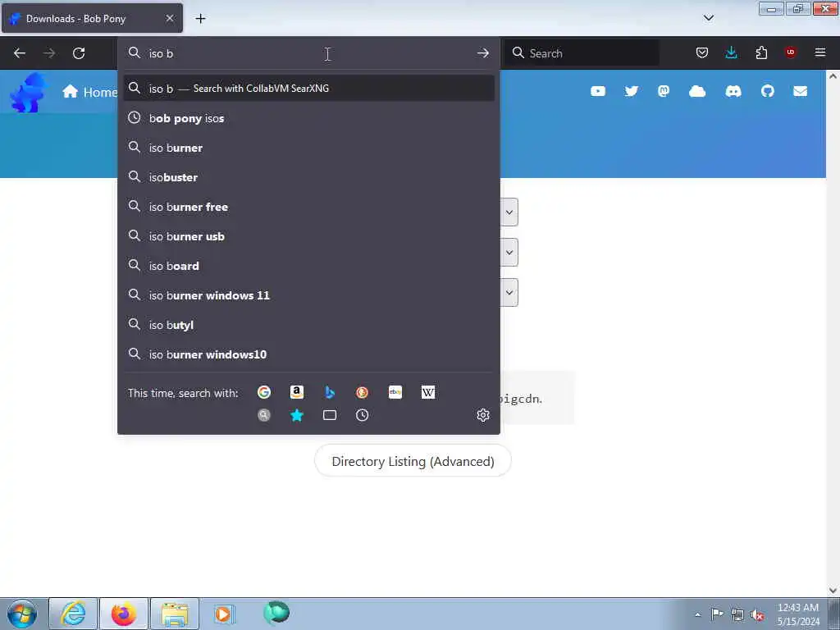Click the Bob Pony pony logo
This screenshot has width=840, height=630.
pyautogui.click(x=28, y=93)
